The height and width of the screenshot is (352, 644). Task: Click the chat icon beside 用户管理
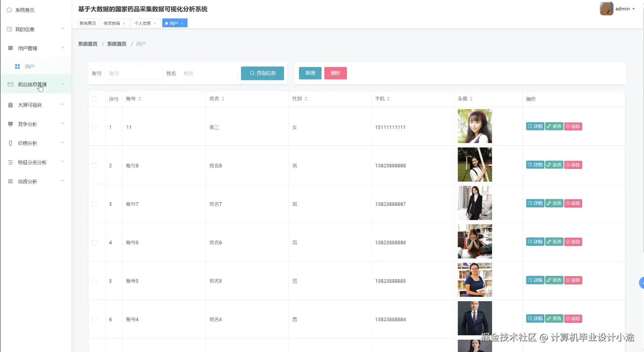[10, 48]
